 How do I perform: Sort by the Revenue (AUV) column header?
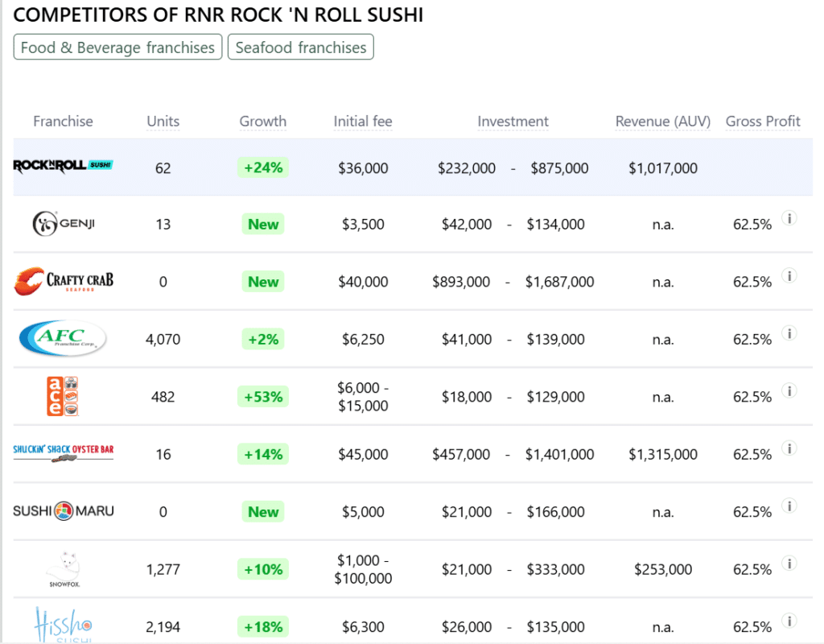663,122
